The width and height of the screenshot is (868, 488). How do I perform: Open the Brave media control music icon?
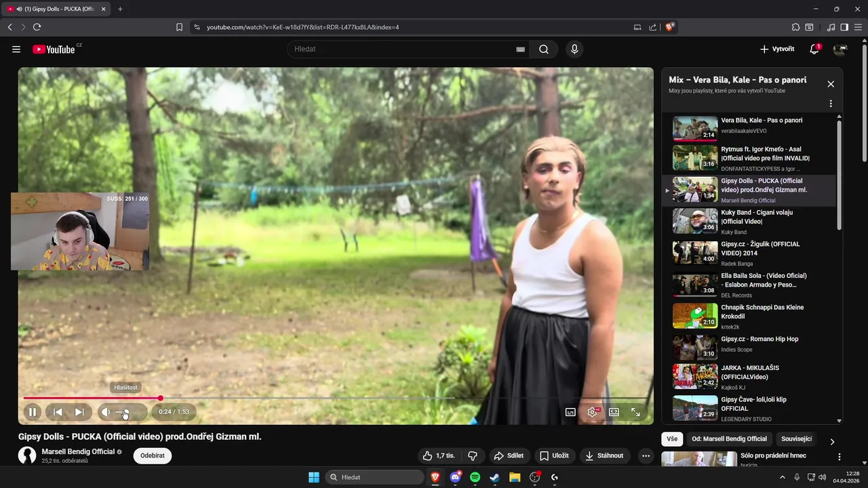pos(831,27)
